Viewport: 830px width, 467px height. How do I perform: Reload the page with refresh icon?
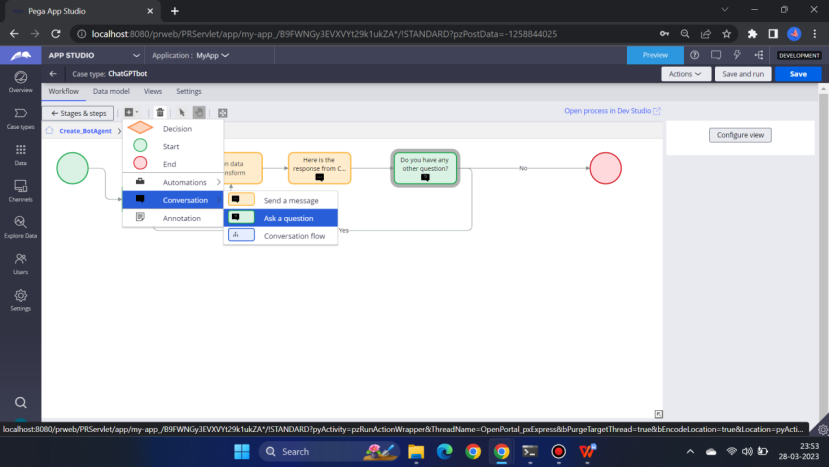(56, 34)
